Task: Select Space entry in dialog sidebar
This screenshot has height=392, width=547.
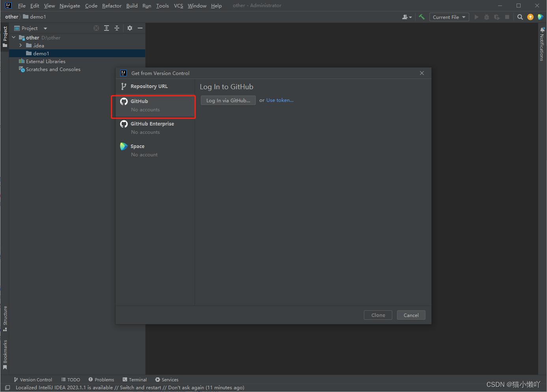Action: (155, 150)
